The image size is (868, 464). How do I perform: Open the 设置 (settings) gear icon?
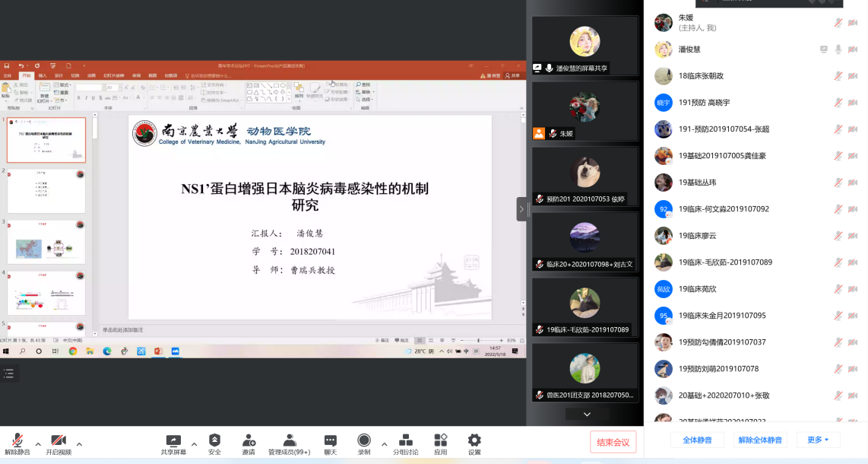click(474, 443)
